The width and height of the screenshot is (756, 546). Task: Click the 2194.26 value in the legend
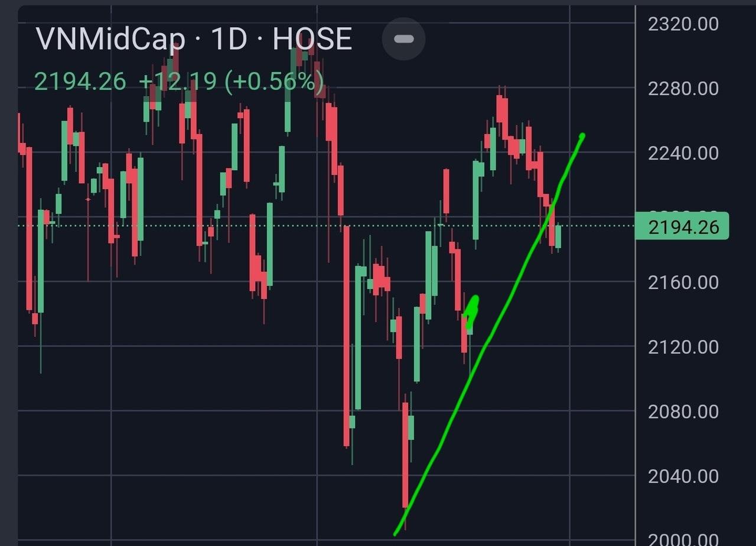[80, 82]
